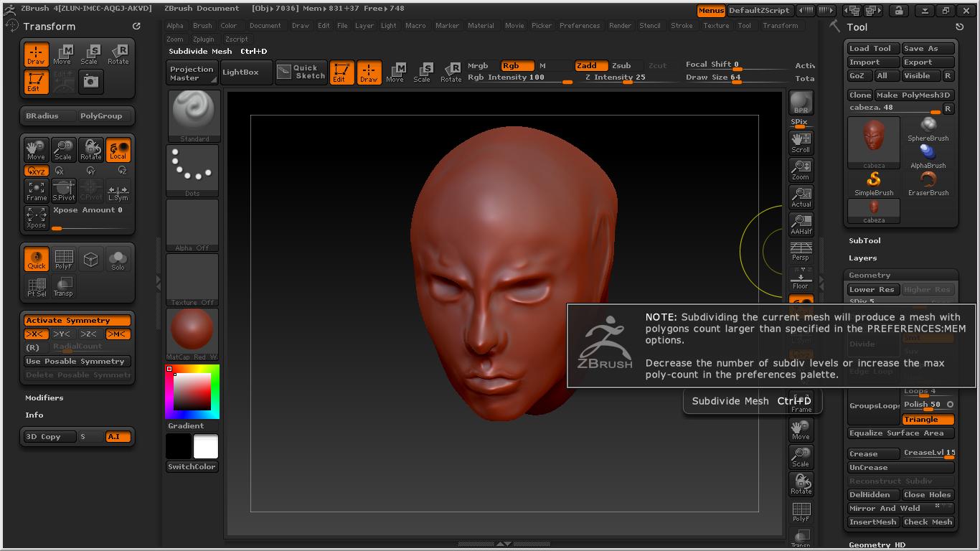Viewport: 980px width, 551px height.
Task: Toggle Zadd sculpting mode
Action: pyautogui.click(x=591, y=66)
